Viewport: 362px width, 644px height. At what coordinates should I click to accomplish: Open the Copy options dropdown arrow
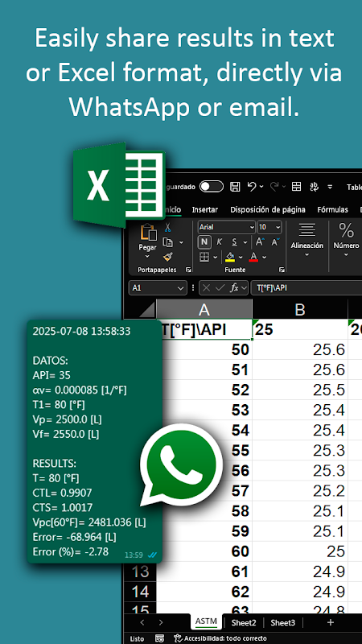tap(181, 242)
